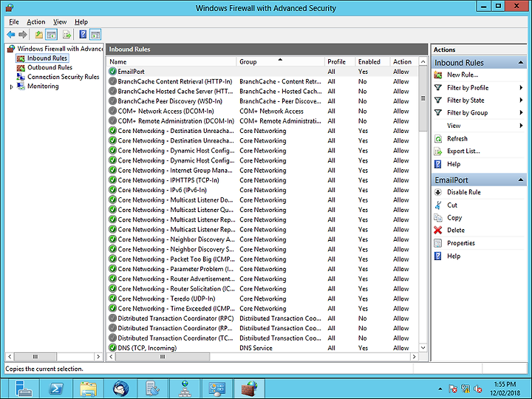Open the Filter by Group submenu arrow
This screenshot has height=399, width=532.
point(521,112)
